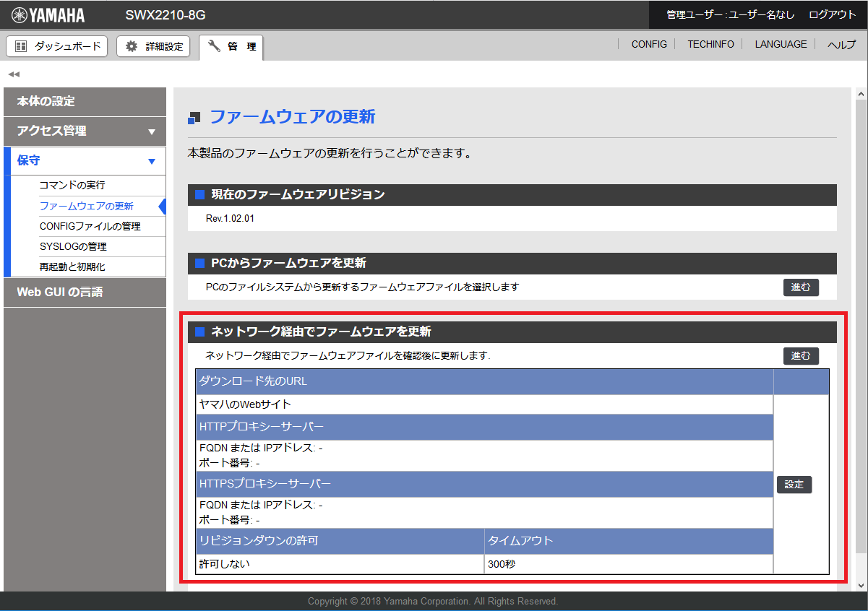
Task: Open Web GUI の言語 in the sidebar
Action: [85, 292]
